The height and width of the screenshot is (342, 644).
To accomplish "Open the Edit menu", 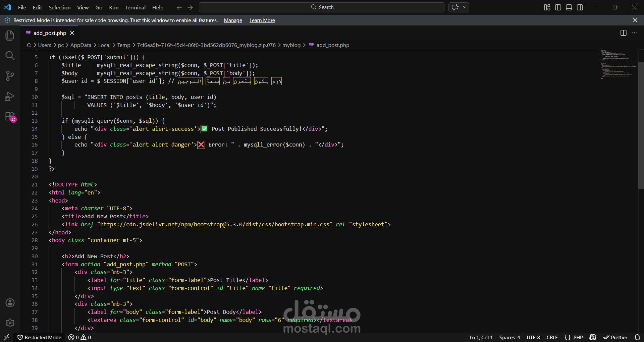I will (37, 7).
